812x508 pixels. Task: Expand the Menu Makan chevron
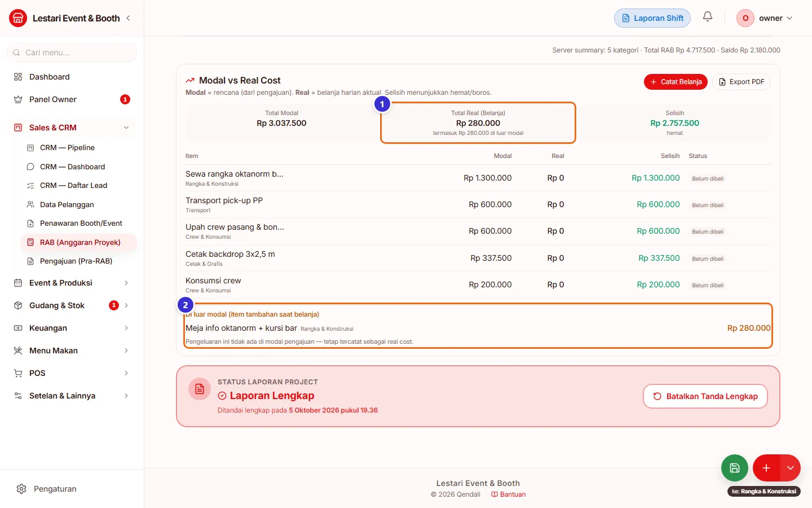tap(126, 351)
